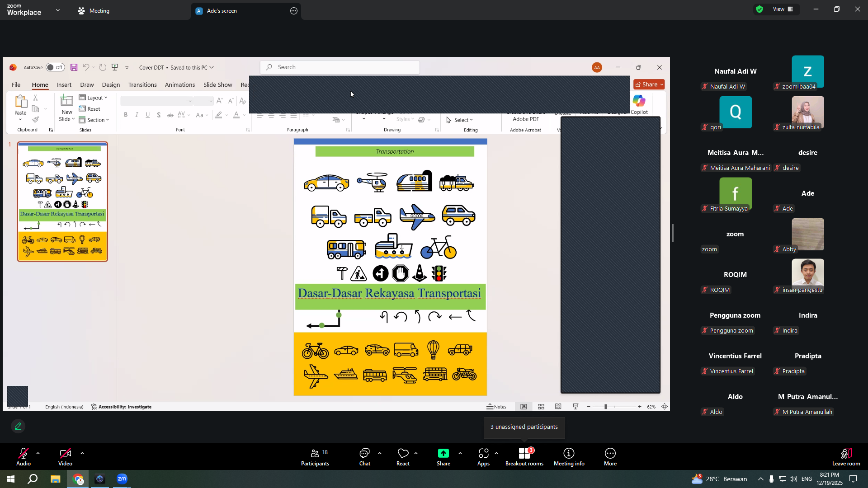The width and height of the screenshot is (868, 488).
Task: Apply Underline formatting
Action: coord(148,115)
